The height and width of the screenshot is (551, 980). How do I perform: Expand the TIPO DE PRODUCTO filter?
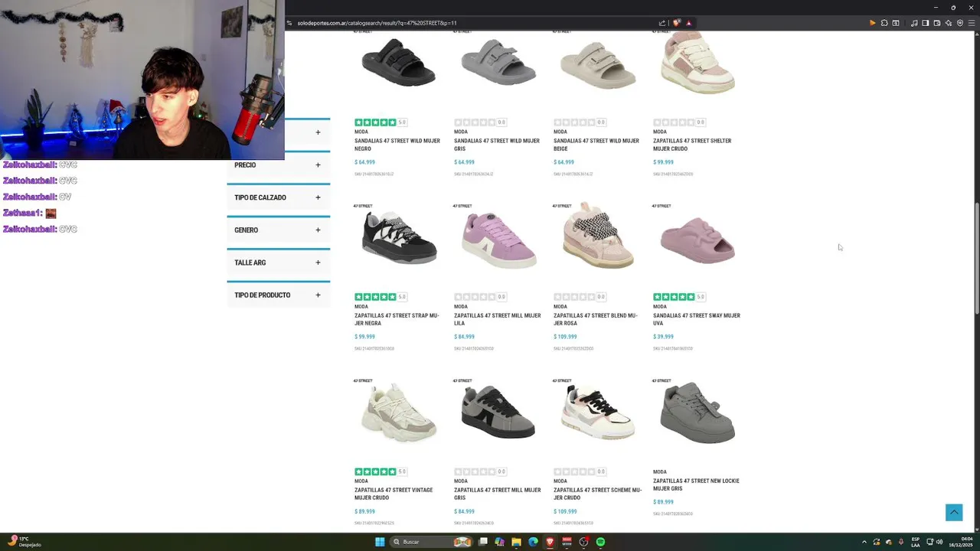[278, 295]
